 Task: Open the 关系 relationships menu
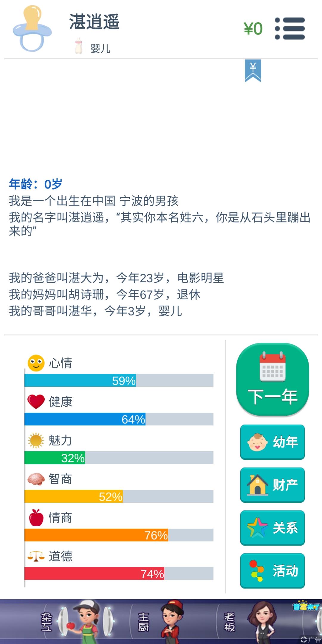tap(273, 528)
